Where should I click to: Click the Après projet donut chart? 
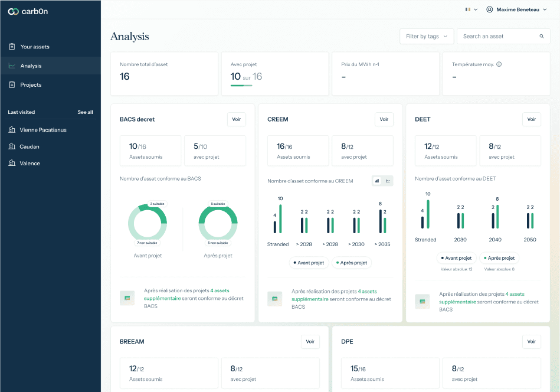218,223
